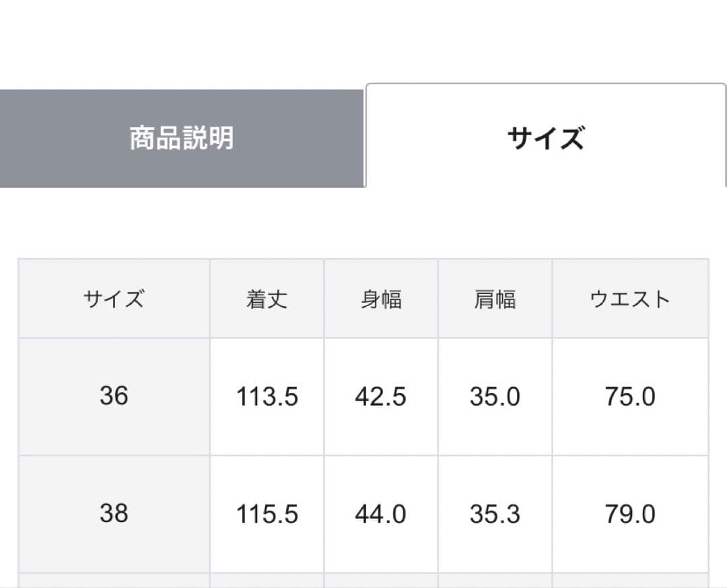Click the 35.0 shoulder width cell
727x588 pixels.
click(x=495, y=397)
